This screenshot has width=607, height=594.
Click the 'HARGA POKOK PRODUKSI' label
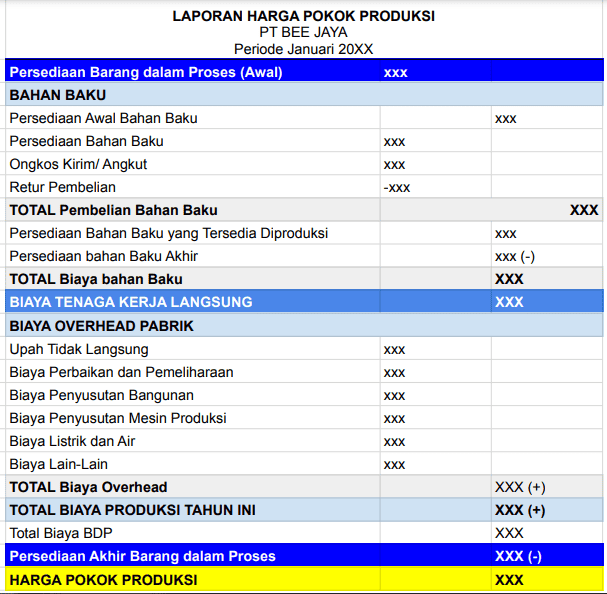coord(103,580)
